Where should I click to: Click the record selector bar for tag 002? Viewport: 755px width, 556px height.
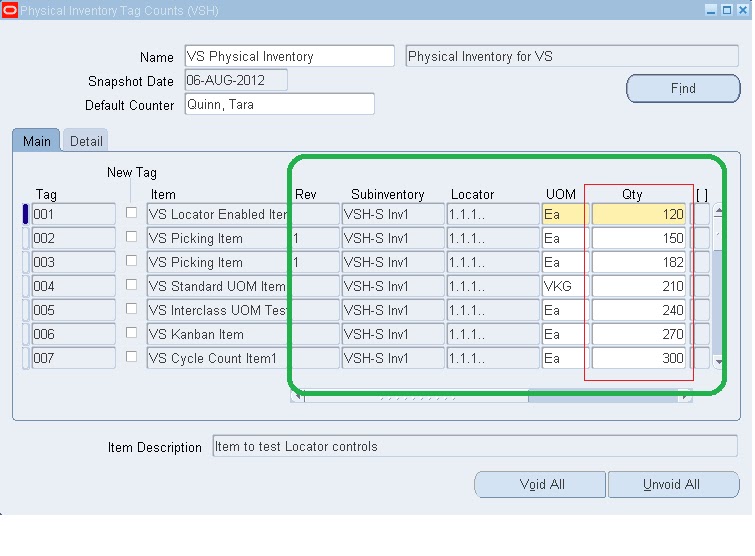click(26, 238)
